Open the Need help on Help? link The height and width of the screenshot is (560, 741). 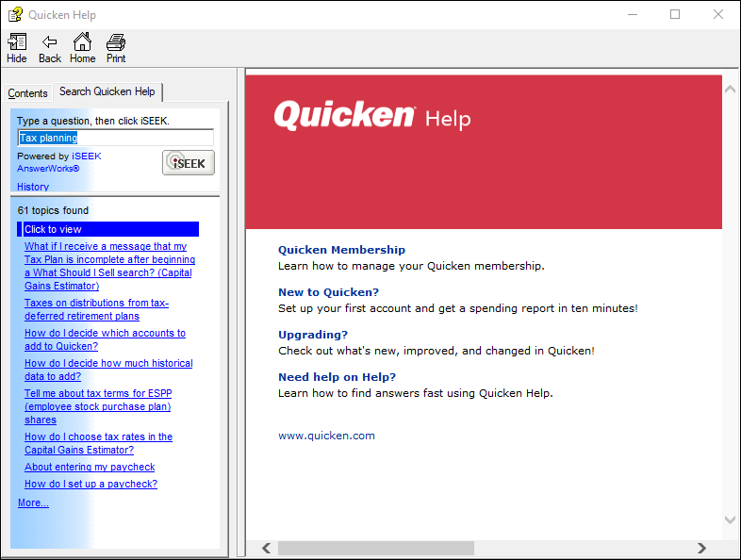tap(337, 377)
